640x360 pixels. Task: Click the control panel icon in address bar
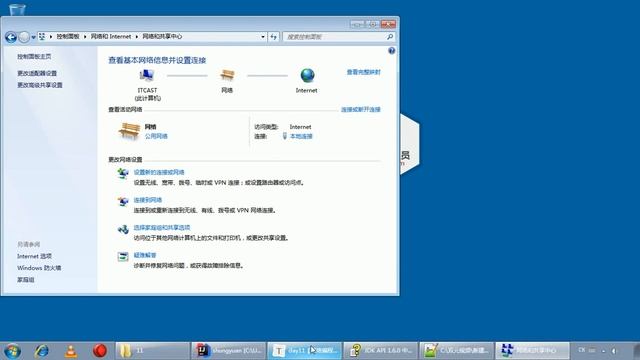pyautogui.click(x=42, y=37)
